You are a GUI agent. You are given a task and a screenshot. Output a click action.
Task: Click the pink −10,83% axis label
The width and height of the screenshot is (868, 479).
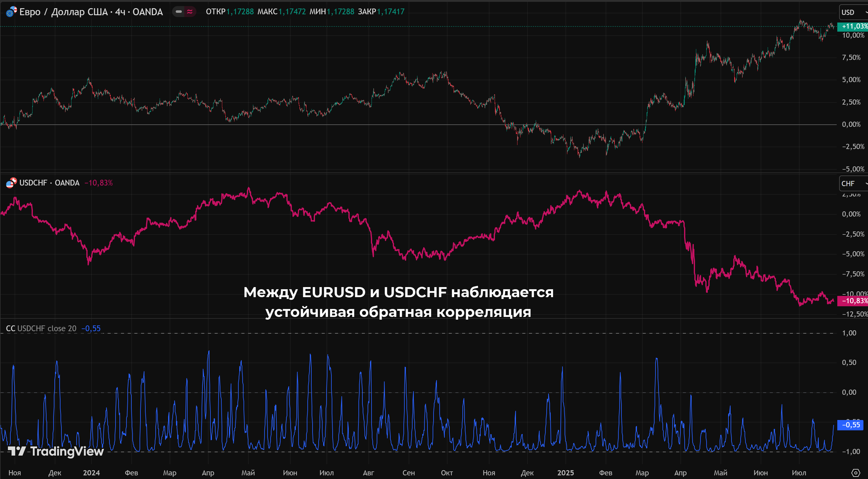click(x=853, y=301)
